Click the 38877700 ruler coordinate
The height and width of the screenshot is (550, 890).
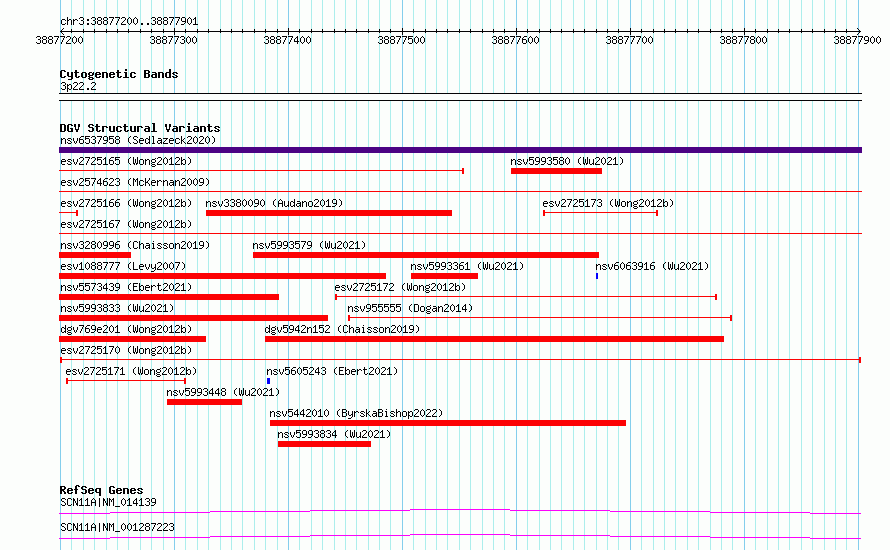click(x=629, y=40)
